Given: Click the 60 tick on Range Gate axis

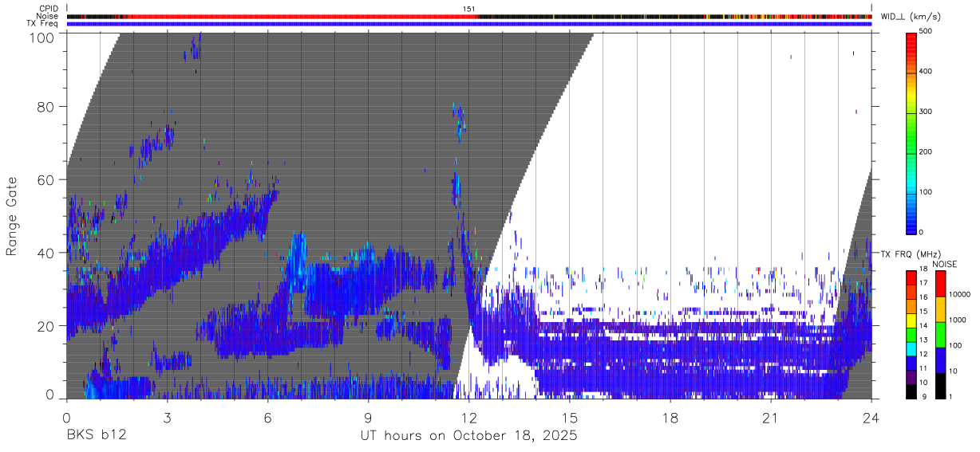Looking at the screenshot, I should (46, 179).
